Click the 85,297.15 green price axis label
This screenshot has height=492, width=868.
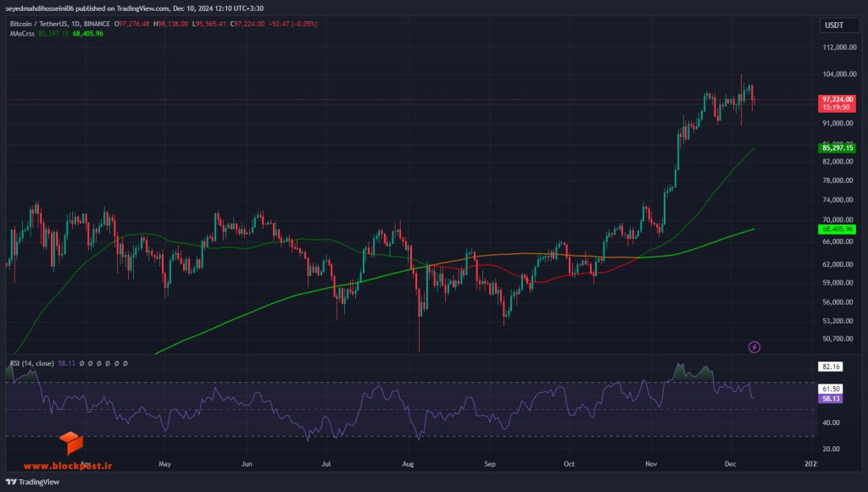tap(837, 147)
